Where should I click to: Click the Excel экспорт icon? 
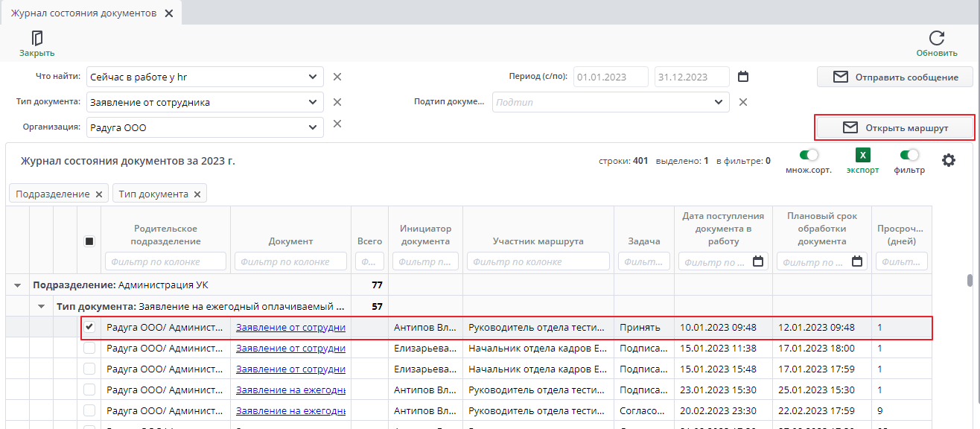coord(862,155)
